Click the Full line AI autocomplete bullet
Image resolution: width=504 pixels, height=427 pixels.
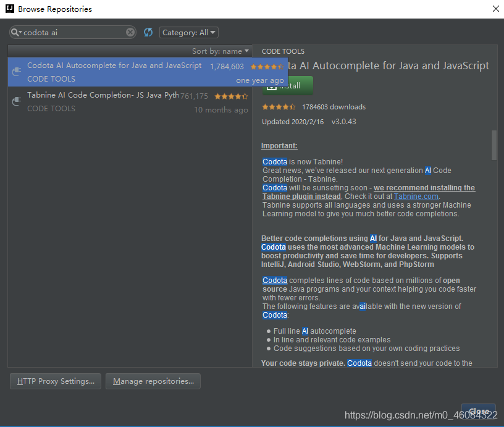coord(314,331)
